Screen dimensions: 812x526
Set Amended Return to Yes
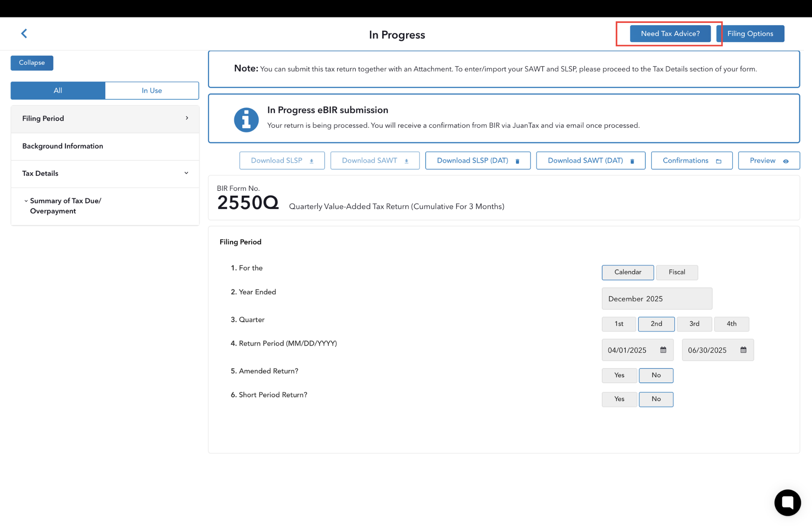pyautogui.click(x=619, y=375)
